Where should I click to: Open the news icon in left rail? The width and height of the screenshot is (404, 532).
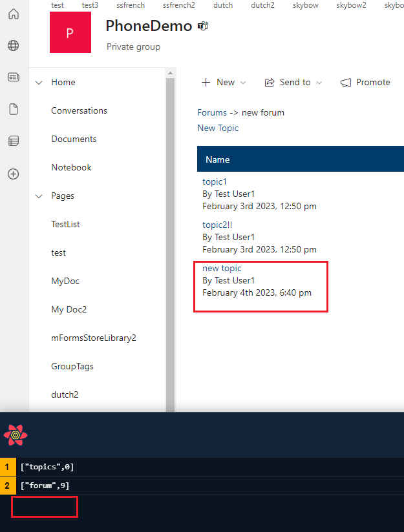pyautogui.click(x=13, y=77)
